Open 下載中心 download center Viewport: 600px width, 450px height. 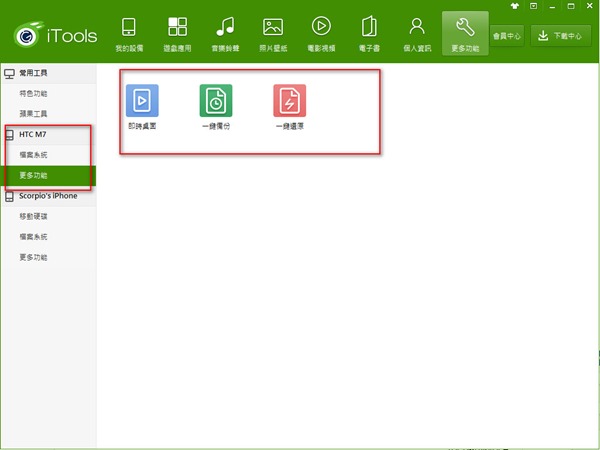(561, 36)
